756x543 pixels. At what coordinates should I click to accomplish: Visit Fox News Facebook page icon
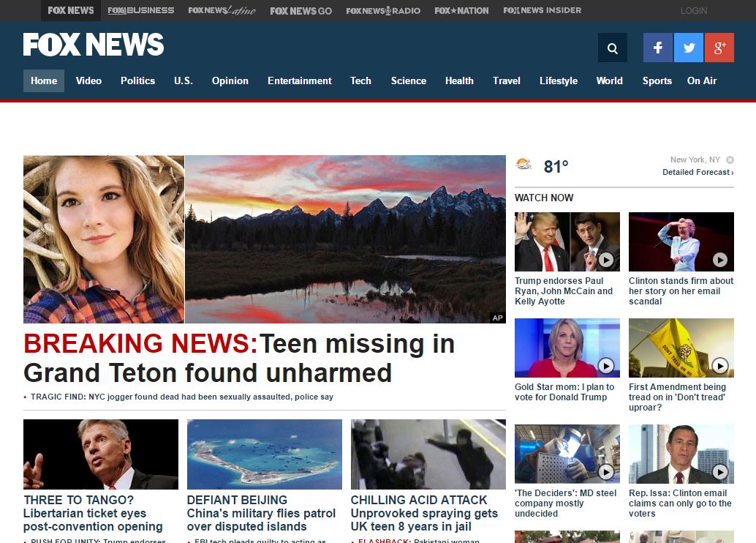click(657, 48)
